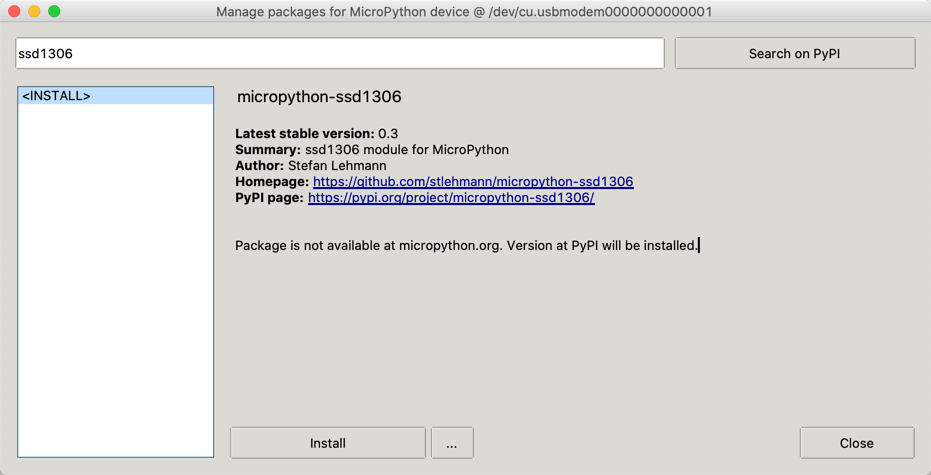931x475 pixels.
Task: Select the <INSTALL> list entry
Action: coord(116,96)
